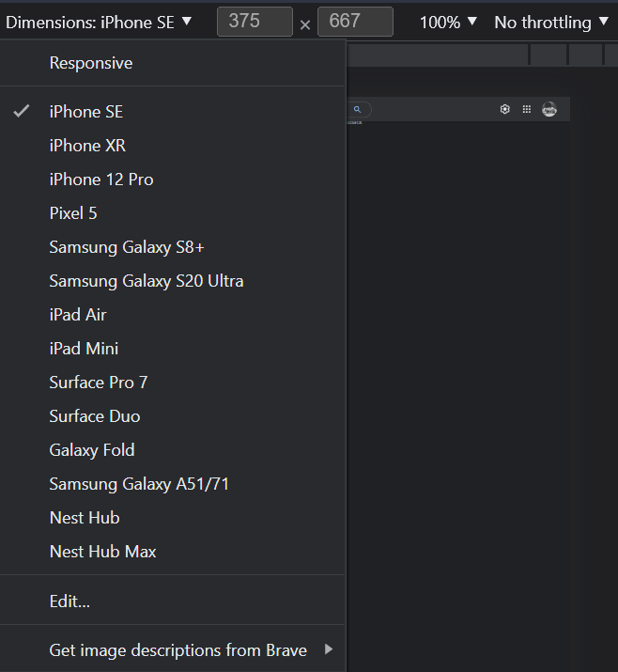Screen dimensions: 618x672
Task: Switch to Pixel 5 device
Action: (73, 213)
